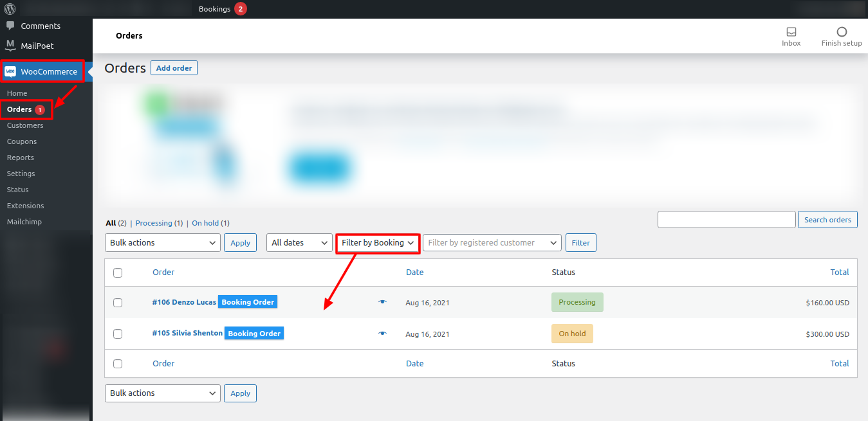Viewport: 868px width, 421px height.
Task: Go to WooCommerce Settings submenu
Action: point(21,174)
